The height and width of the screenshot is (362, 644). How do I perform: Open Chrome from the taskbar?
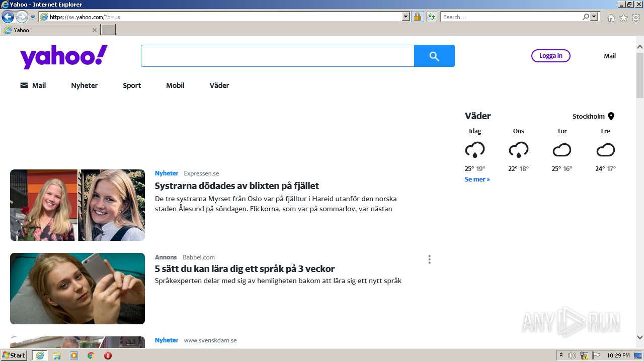click(x=91, y=355)
